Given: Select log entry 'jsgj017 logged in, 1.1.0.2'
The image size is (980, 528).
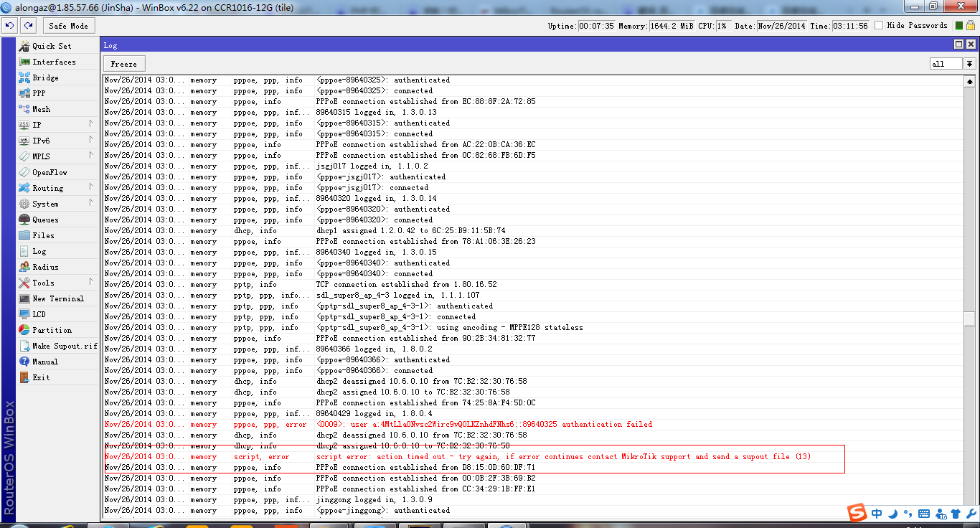Looking at the screenshot, I should pyautogui.click(x=533, y=166).
